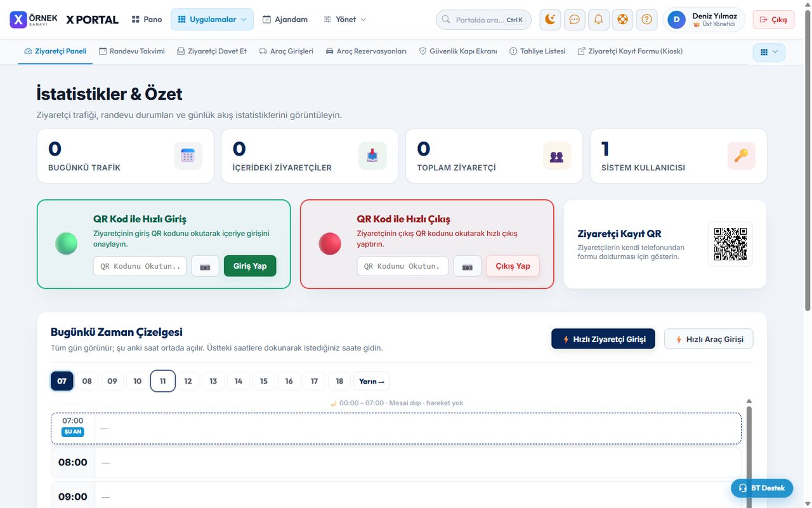Toggle dark mode moon icon

click(550, 19)
